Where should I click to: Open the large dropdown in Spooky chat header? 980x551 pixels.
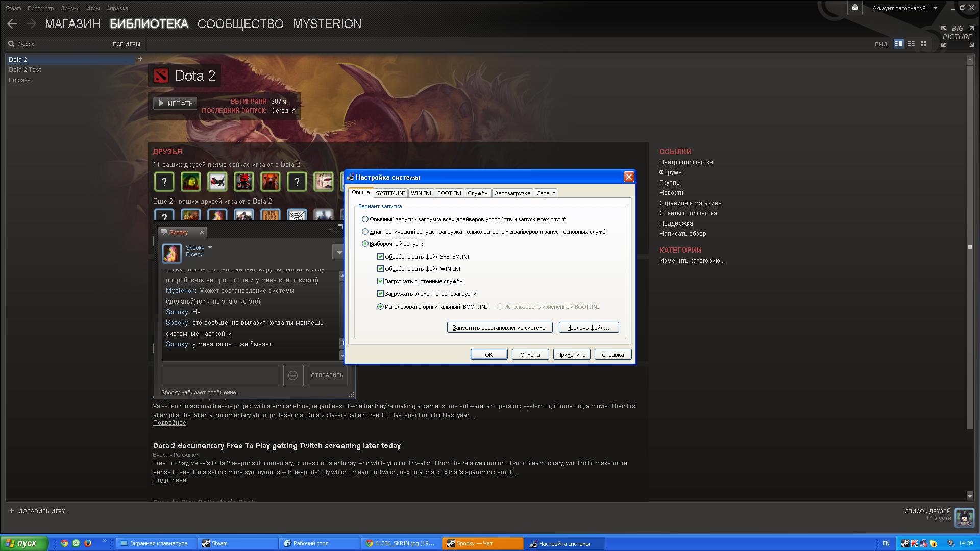click(339, 252)
